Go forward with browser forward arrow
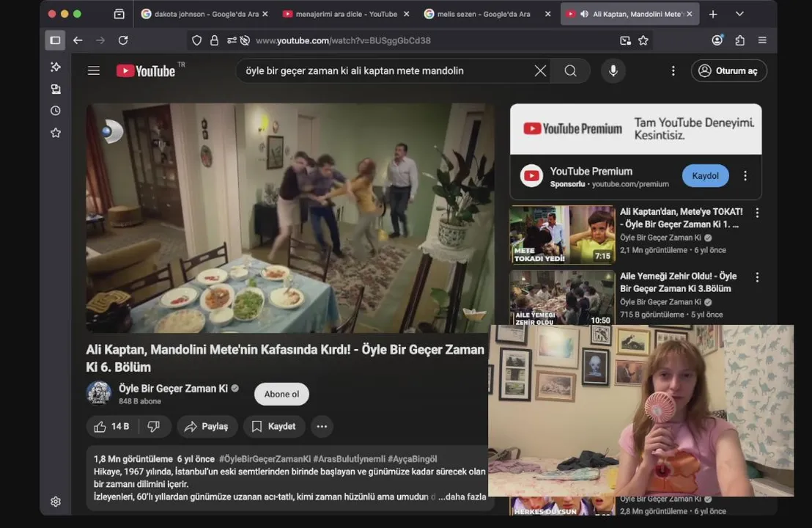Viewport: 812px width, 528px height. pos(100,40)
